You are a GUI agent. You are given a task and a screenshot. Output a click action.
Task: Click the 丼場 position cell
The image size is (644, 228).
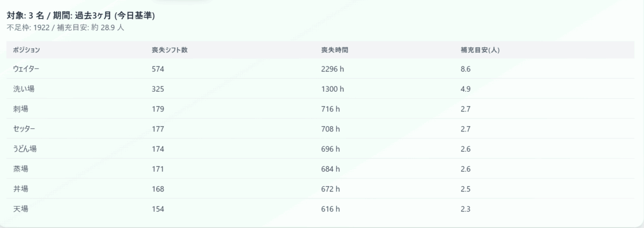20,189
